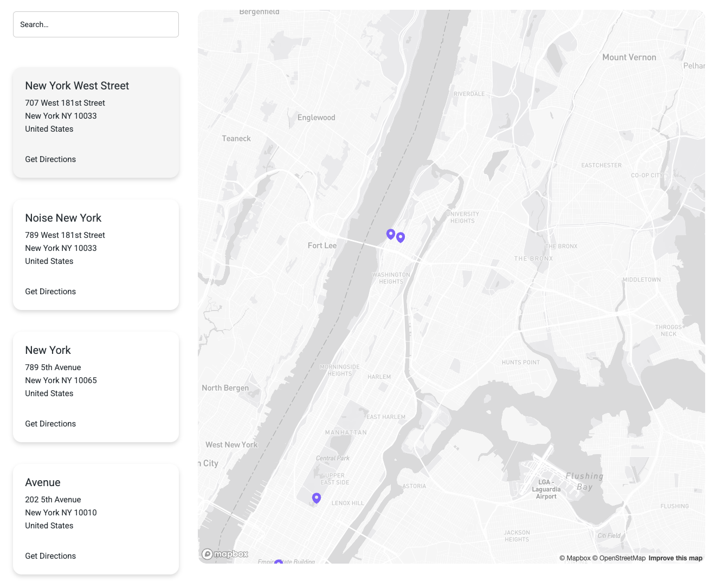Get directions to 789 5th Avenue store

(50, 424)
